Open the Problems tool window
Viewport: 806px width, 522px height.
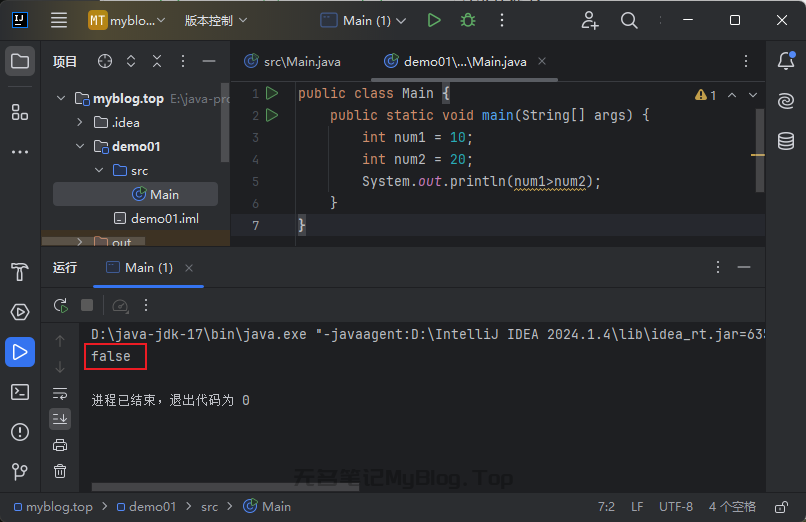pyautogui.click(x=20, y=432)
